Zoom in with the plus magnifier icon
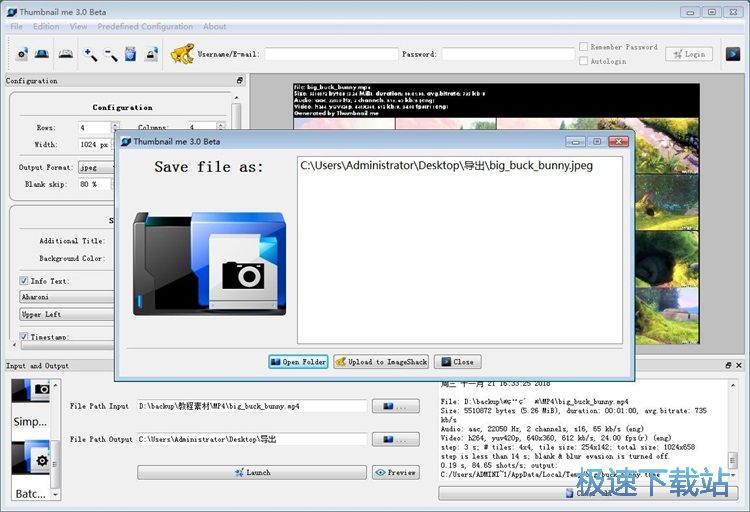Viewport: 750px width, 512px height. tap(90, 55)
